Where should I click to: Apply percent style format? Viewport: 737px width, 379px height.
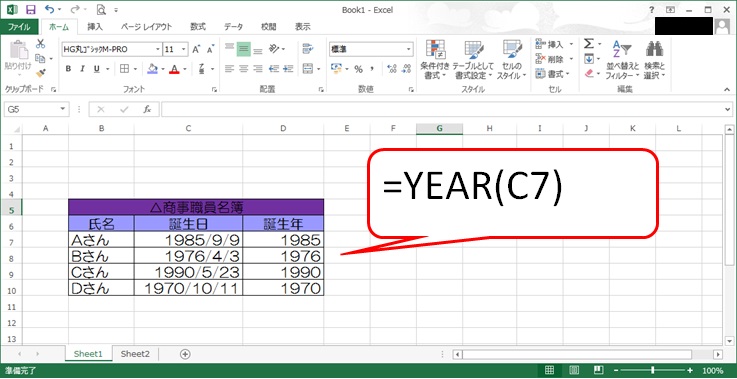pos(359,69)
